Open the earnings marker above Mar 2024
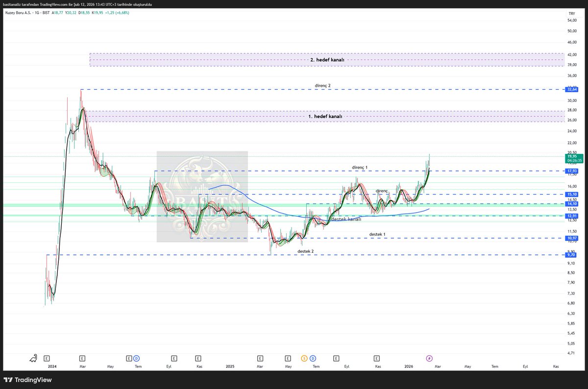 [82, 359]
